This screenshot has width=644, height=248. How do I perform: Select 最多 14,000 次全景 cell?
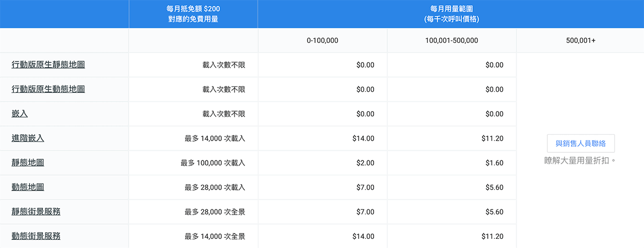193,236
